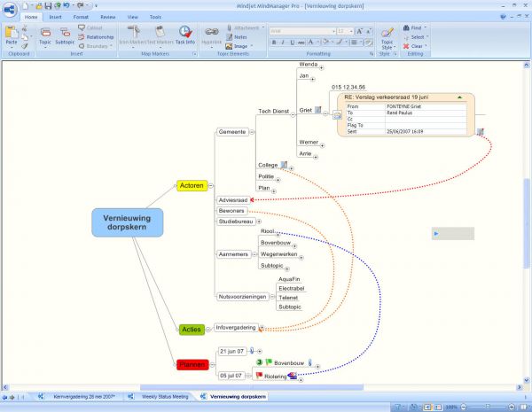This screenshot has width=532, height=412.
Task: Select the red Plannen topic
Action: point(192,365)
